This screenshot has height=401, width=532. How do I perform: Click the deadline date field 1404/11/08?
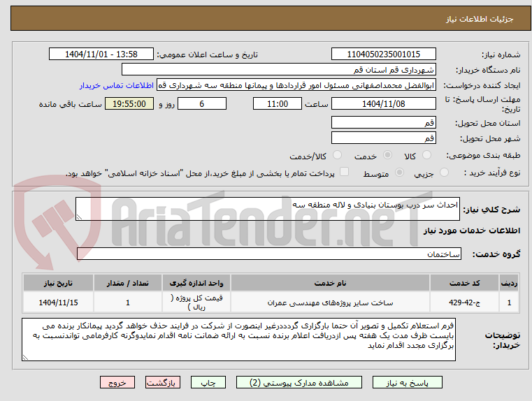click(383, 103)
